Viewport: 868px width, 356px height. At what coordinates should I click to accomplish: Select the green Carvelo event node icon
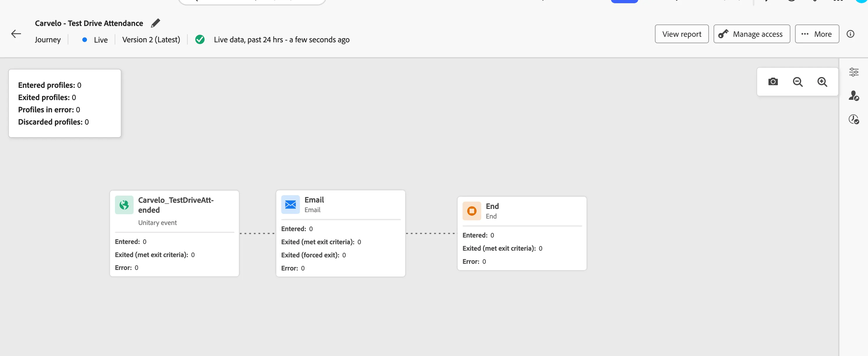124,205
